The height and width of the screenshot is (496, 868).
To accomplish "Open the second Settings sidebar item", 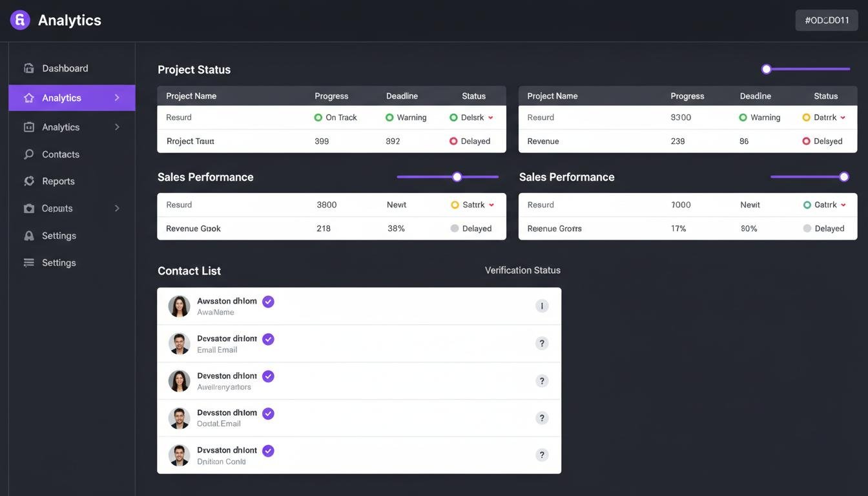I will coord(72,263).
